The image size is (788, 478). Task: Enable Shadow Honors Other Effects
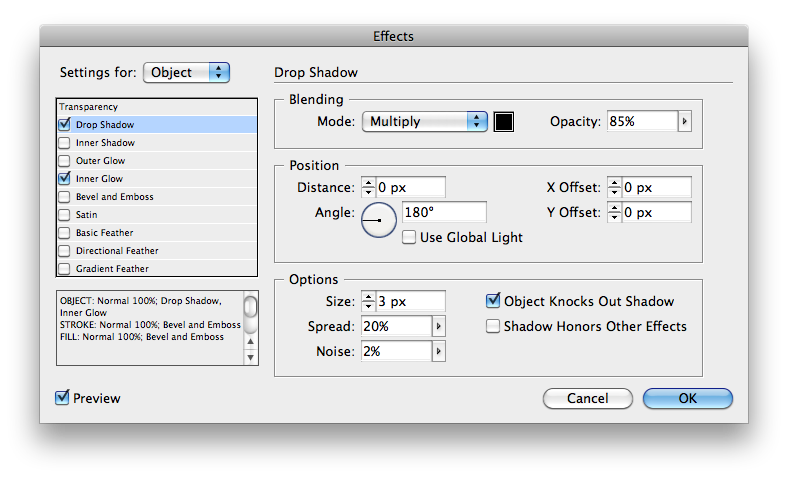click(493, 326)
